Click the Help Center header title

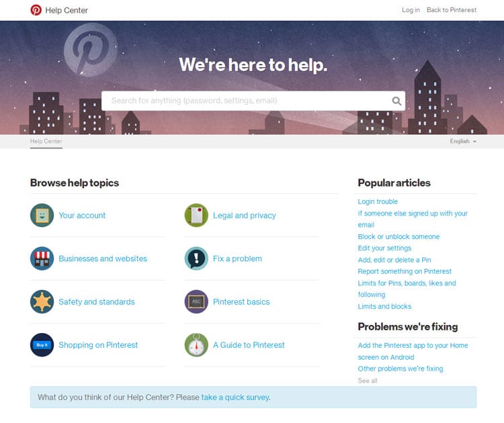67,10
